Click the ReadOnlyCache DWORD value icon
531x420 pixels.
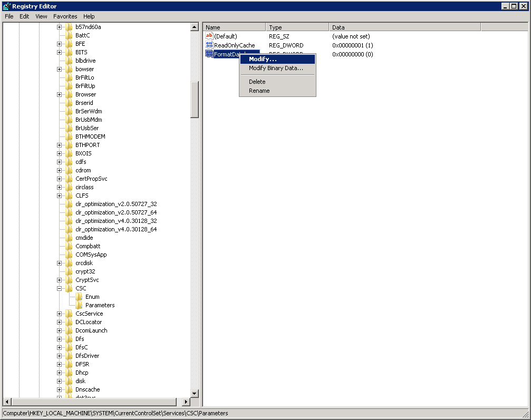point(209,45)
